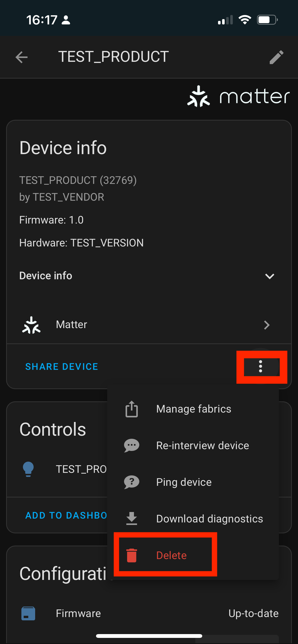Choose Re-interview device menu entry
The height and width of the screenshot is (644, 298).
click(202, 446)
